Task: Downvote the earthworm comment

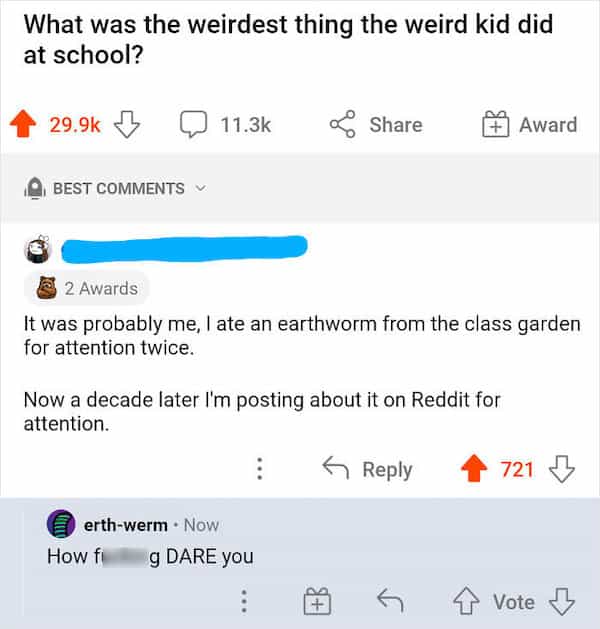Action: [x=563, y=469]
